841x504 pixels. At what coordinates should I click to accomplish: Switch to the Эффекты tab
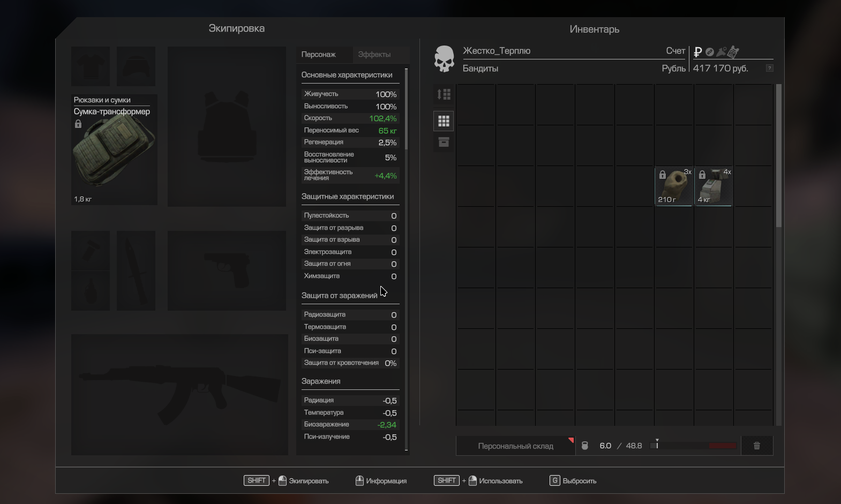[x=374, y=55]
